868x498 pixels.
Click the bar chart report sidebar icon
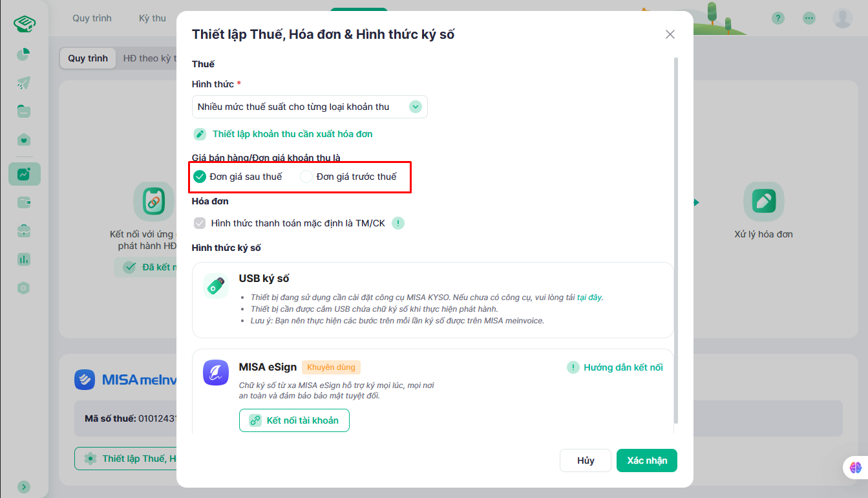pyautogui.click(x=24, y=259)
